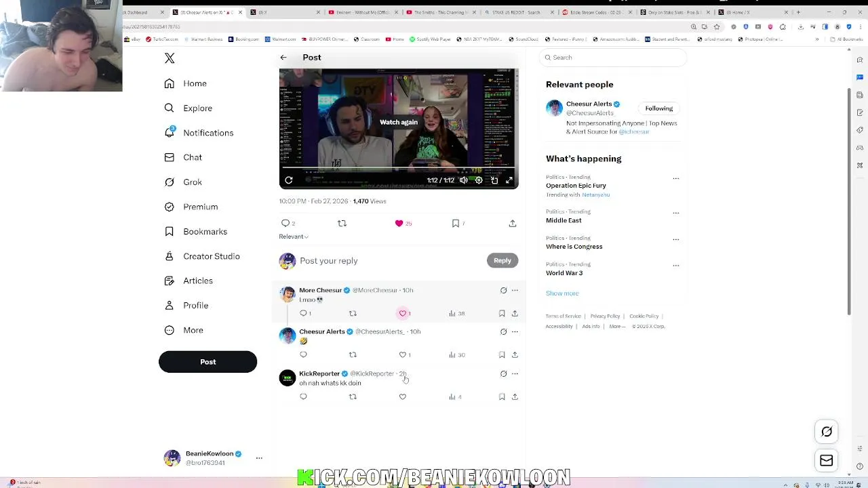Ask Grok about KickReporter's reply

[503, 373]
